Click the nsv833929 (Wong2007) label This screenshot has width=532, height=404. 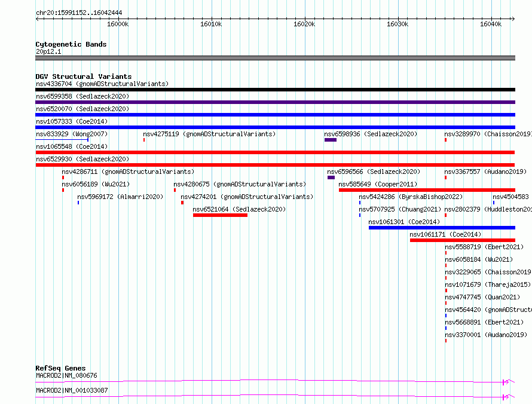coord(72,134)
